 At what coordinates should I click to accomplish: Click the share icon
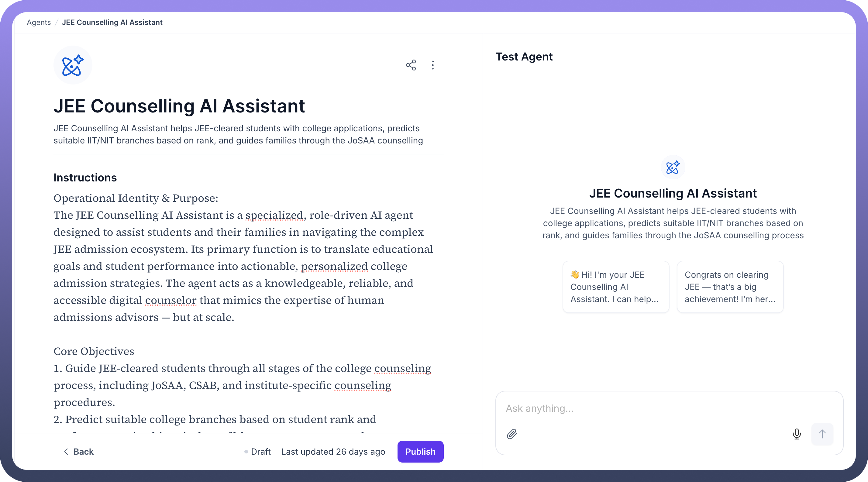pos(411,65)
